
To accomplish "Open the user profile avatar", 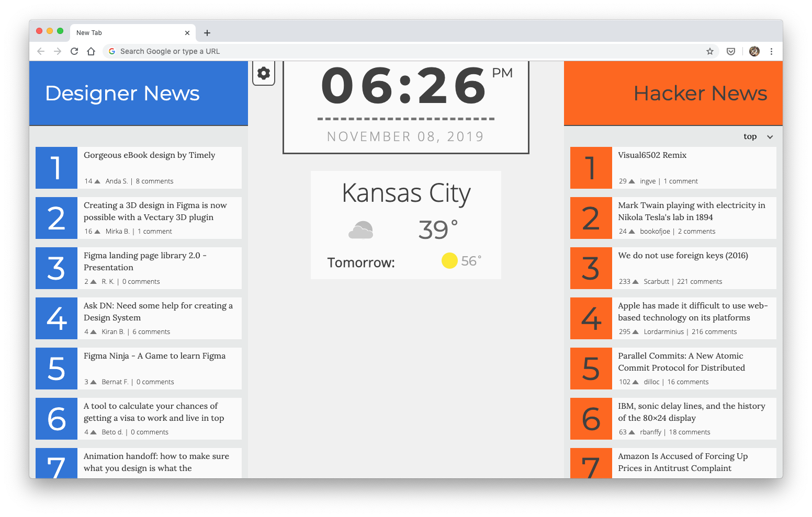I will (x=754, y=51).
